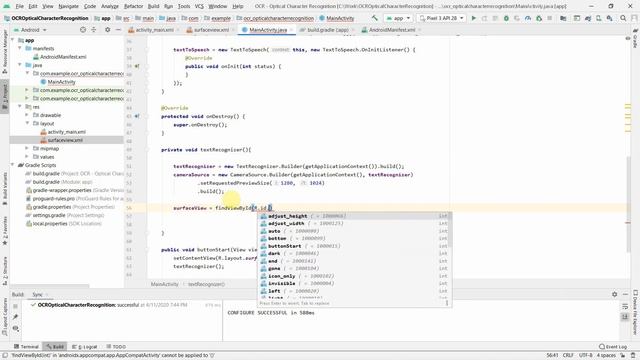
Task: Open Resource Manager side tool window
Action: pyautogui.click(x=4, y=52)
